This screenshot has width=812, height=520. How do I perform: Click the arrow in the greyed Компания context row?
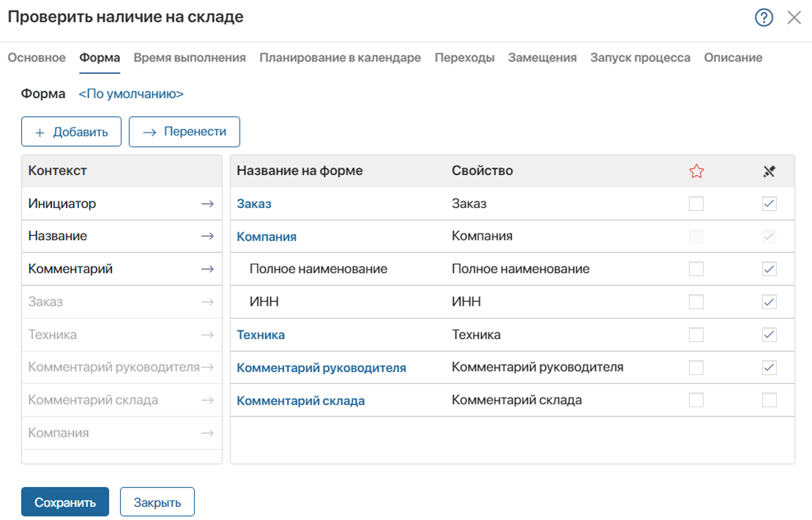[208, 433]
